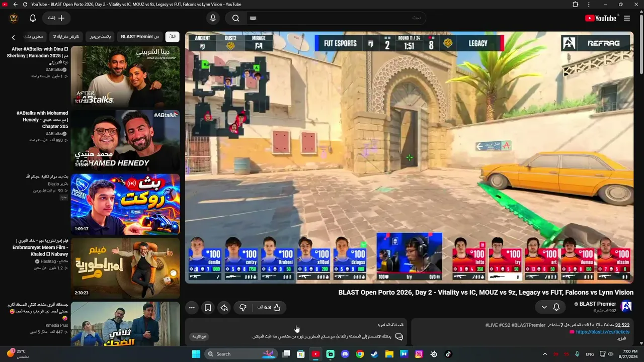This screenshot has width=644, height=362.
Task: Open the BLAST Premier channel avatar
Action: click(x=626, y=307)
